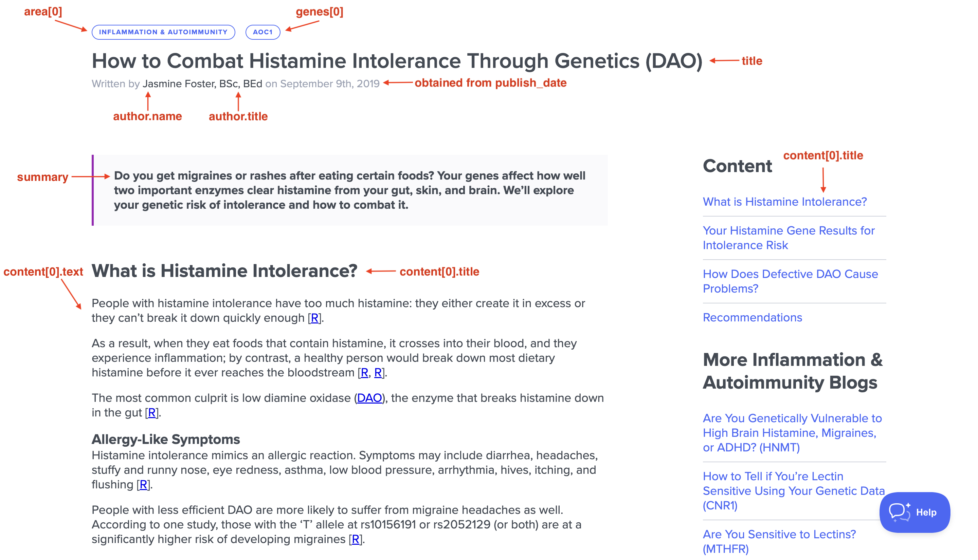Click the AOC1 gene tag
This screenshot has height=560, width=978.
point(263,32)
